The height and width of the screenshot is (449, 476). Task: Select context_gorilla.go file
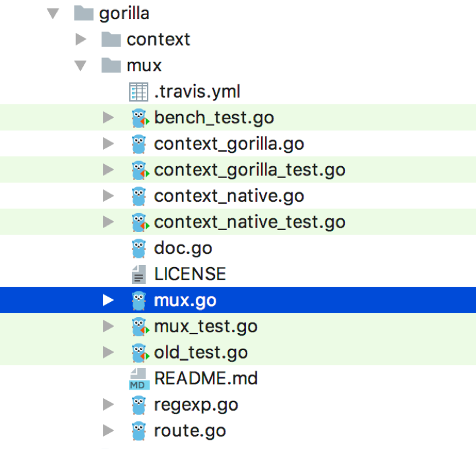pos(238,144)
